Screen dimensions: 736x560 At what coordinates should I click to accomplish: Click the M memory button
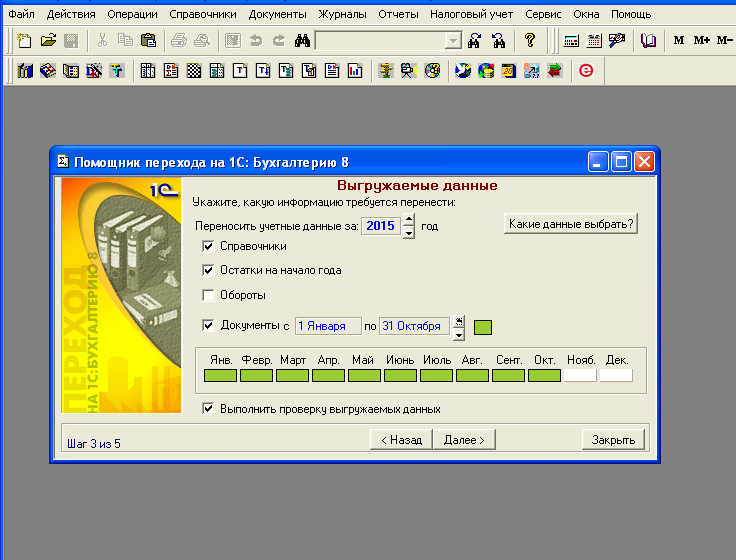(x=678, y=41)
